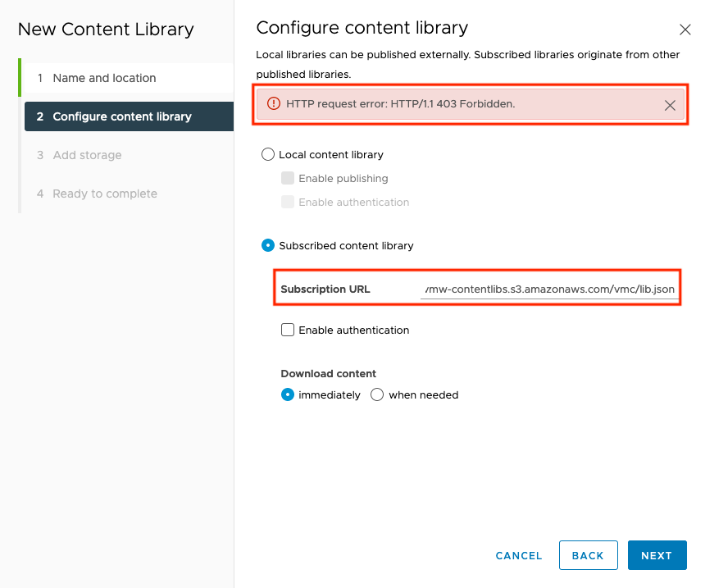Check Enable publishing box
705x588 pixels.
288,178
